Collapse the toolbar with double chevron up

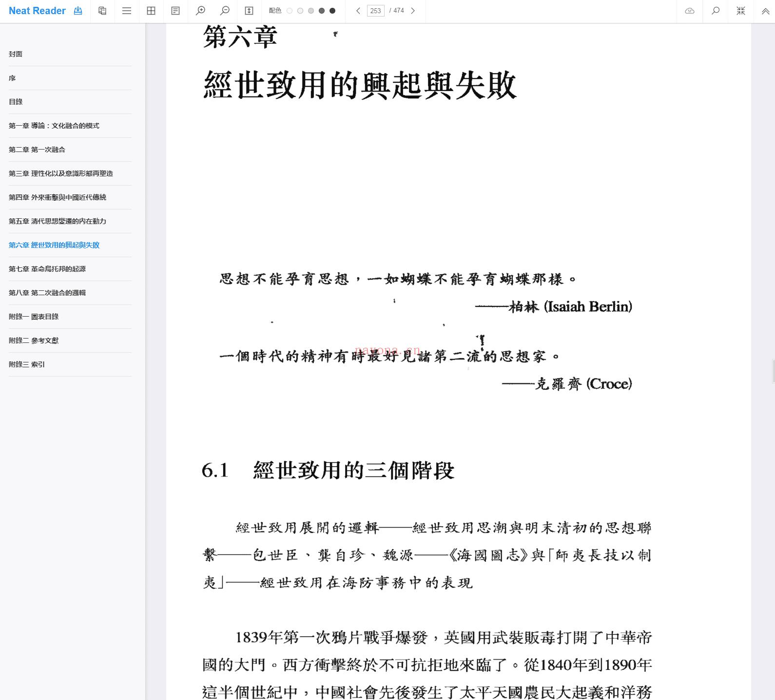pos(766,11)
